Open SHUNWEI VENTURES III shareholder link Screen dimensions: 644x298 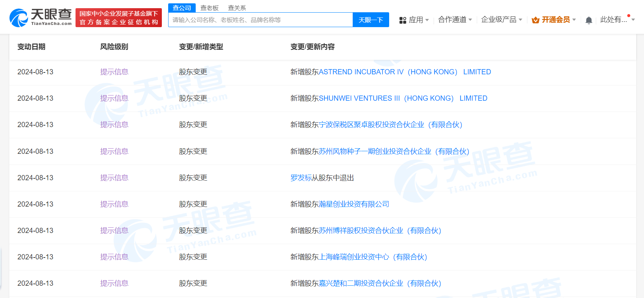403,98
